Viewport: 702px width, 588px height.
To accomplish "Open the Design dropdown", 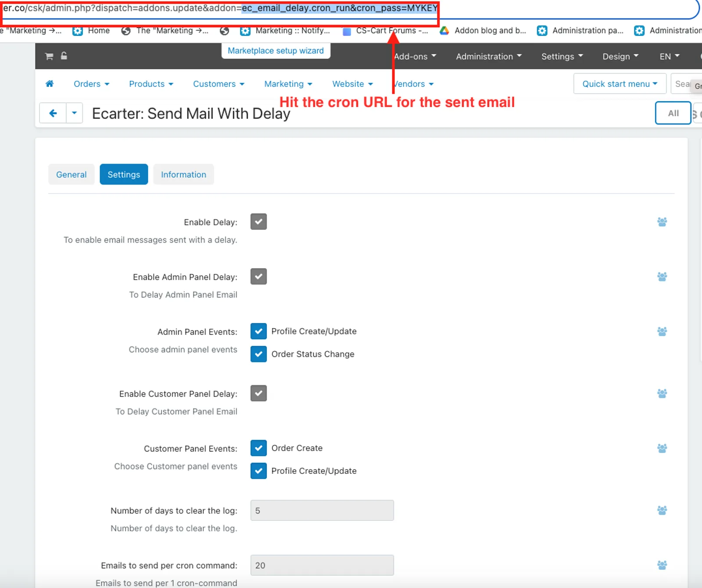I will point(620,57).
